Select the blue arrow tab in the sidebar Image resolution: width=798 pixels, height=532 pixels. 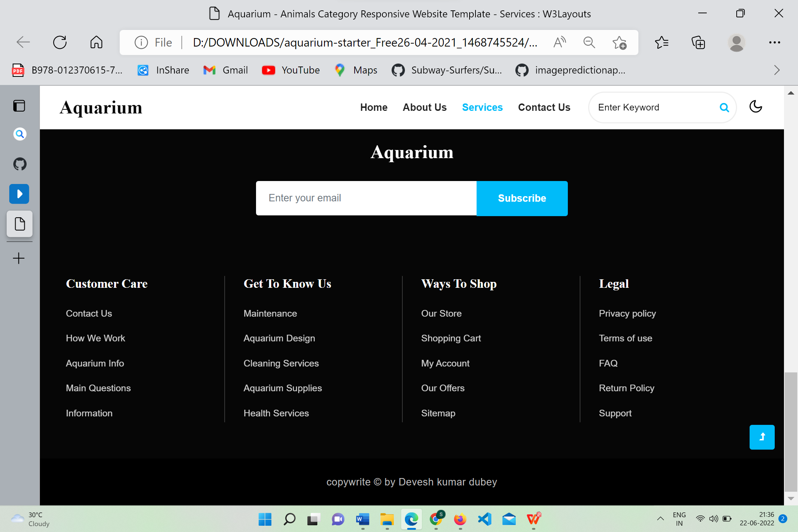tap(19, 194)
